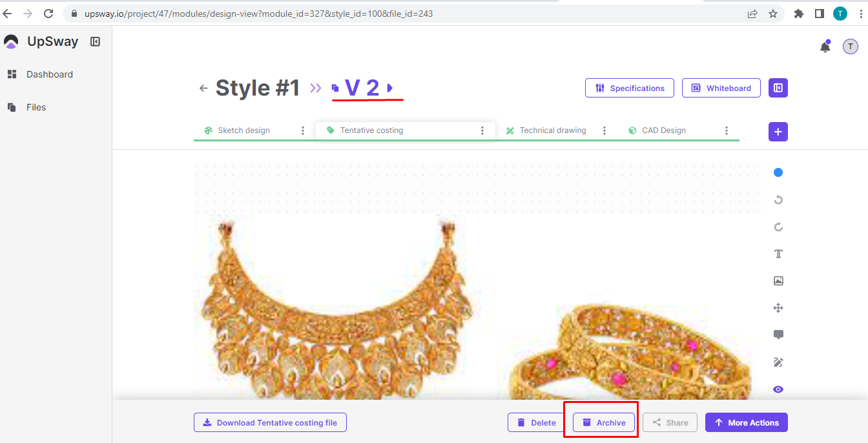Select the comment tool icon
The height and width of the screenshot is (443, 868).
coord(778,335)
